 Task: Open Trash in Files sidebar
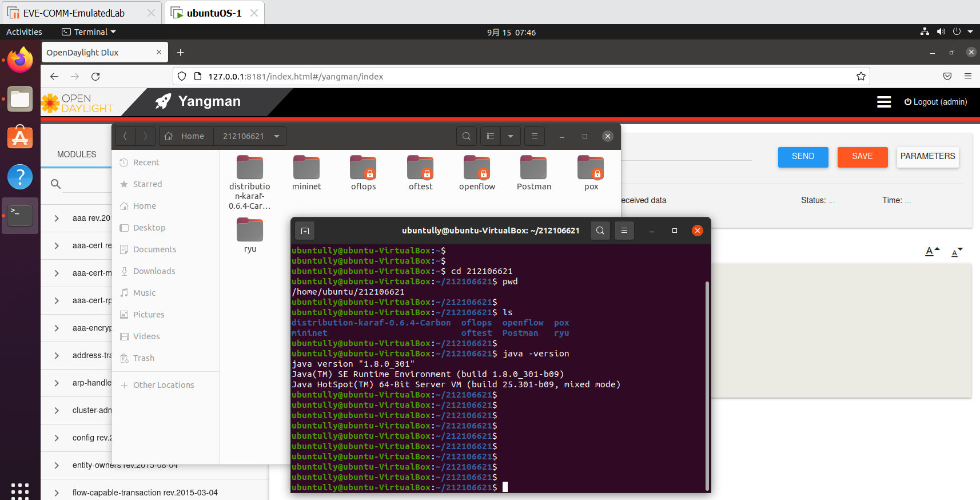tap(144, 358)
